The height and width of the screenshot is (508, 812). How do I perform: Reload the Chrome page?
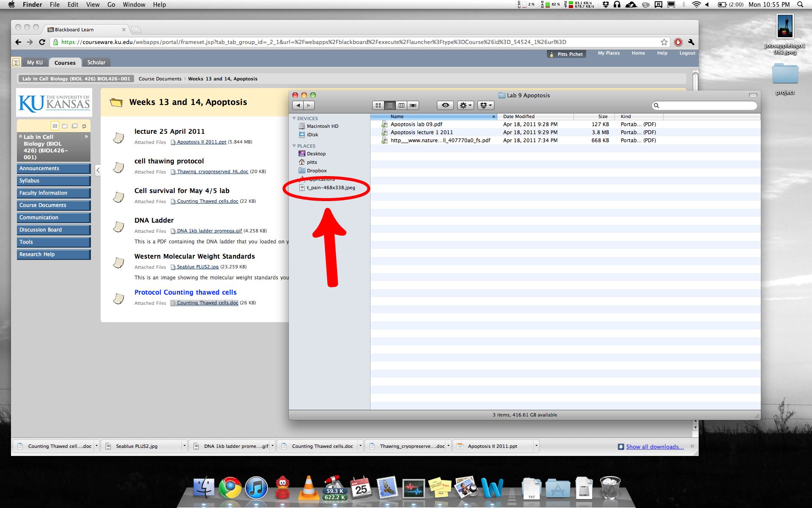click(42, 42)
